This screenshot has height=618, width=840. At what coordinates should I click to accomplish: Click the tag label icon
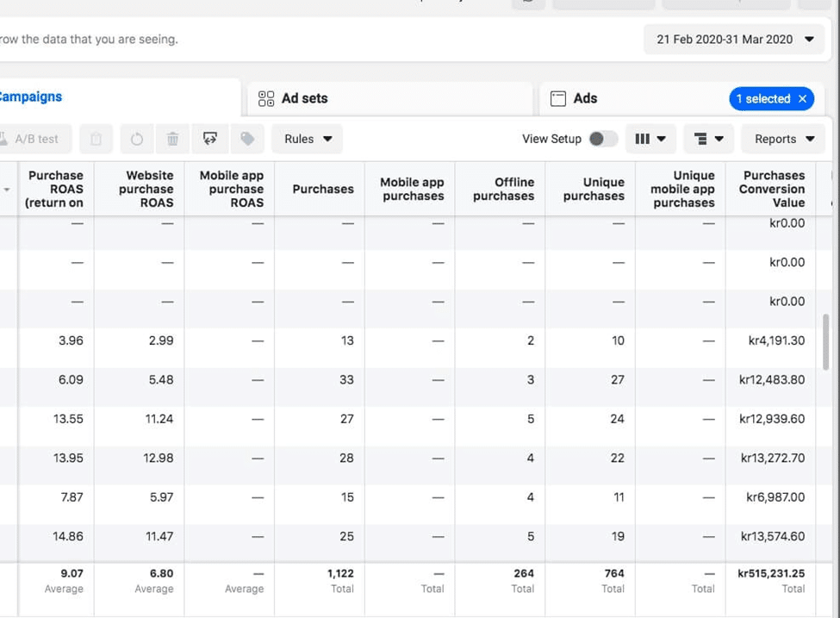point(247,140)
